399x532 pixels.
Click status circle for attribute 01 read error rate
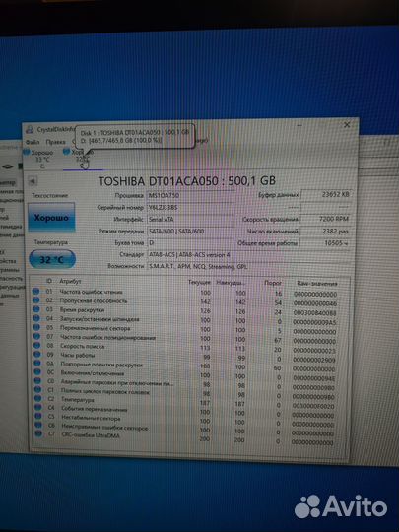tap(36, 291)
